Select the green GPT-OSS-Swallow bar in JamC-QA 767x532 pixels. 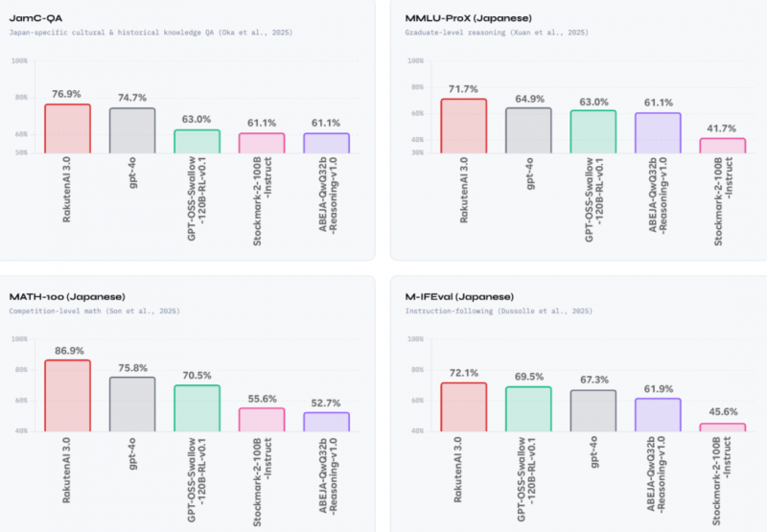(197, 141)
